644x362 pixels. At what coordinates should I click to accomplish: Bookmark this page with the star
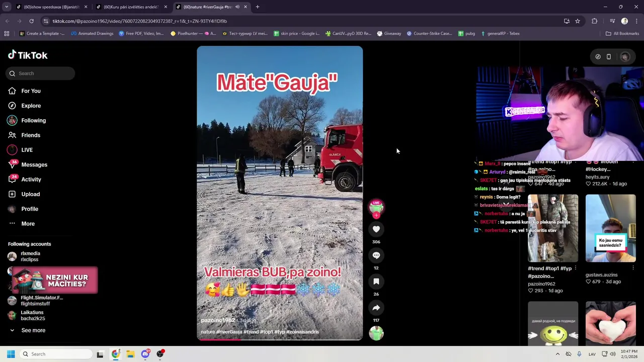click(578, 21)
